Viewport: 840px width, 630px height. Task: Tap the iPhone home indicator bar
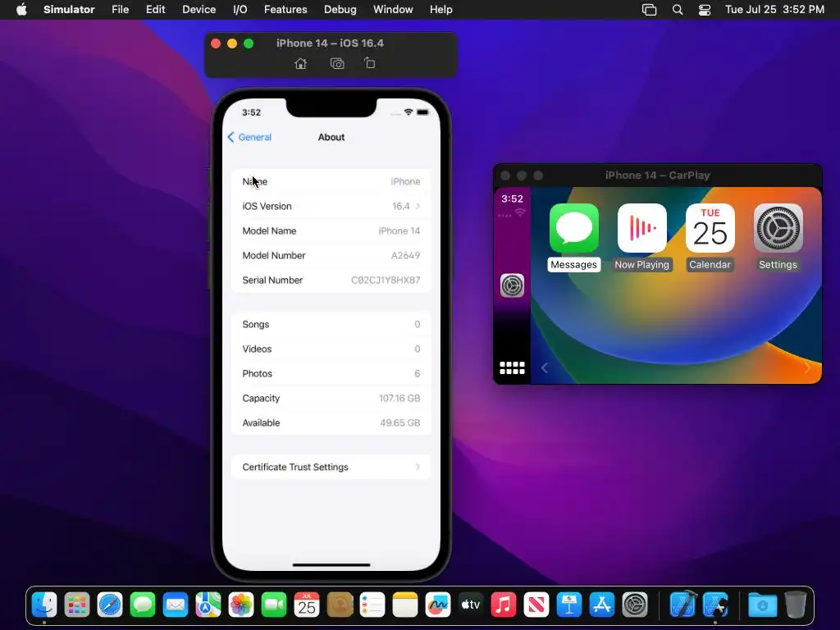[x=331, y=564]
